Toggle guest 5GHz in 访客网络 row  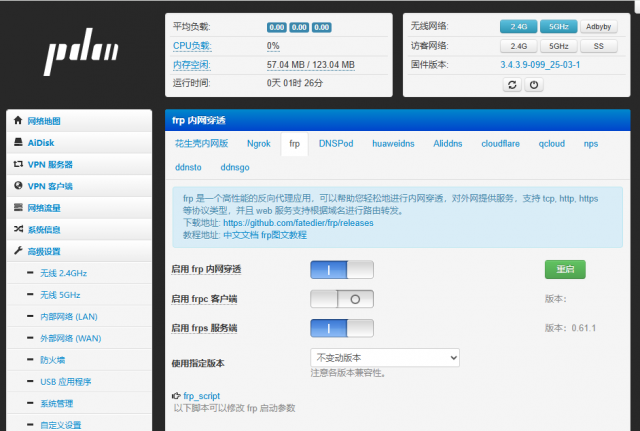[x=558, y=46]
